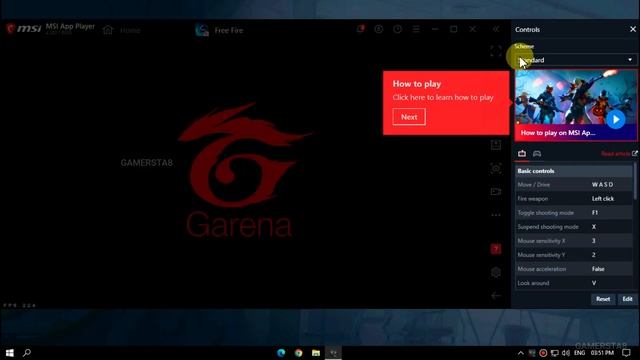Click the controls list scrollbar
Image resolution: width=640 pixels, height=360 pixels.
[x=635, y=182]
